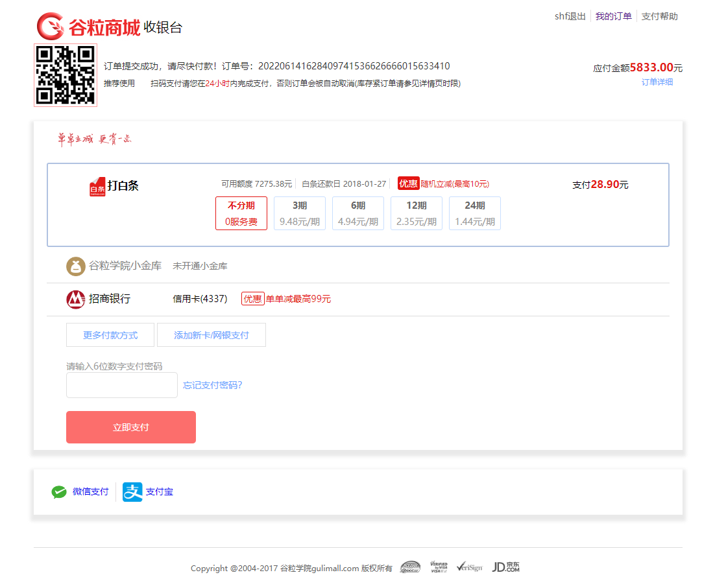This screenshot has height=588, width=702.
Task: Click the red handwritten slogan banner
Action: (95, 139)
